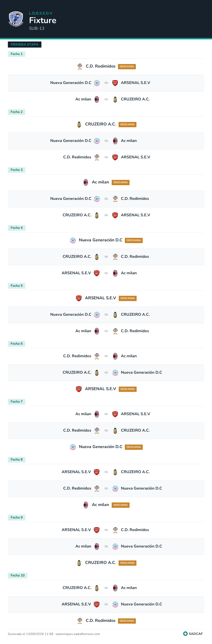This screenshot has width=212, height=644.
Task: Click the Arsenal crest in Fecha 1 match
Action: pos(115,83)
